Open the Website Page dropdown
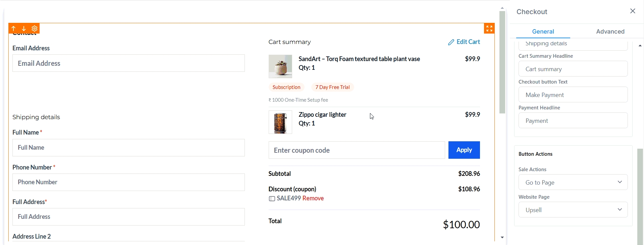Screen dimensions: 644x245 click(x=573, y=210)
